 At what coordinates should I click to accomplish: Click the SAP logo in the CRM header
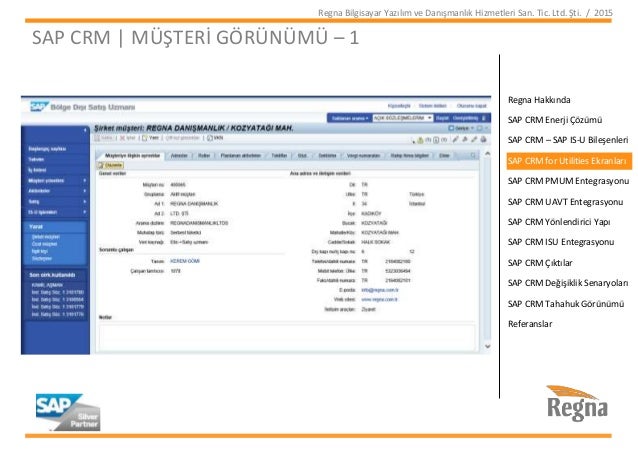tap(39, 107)
